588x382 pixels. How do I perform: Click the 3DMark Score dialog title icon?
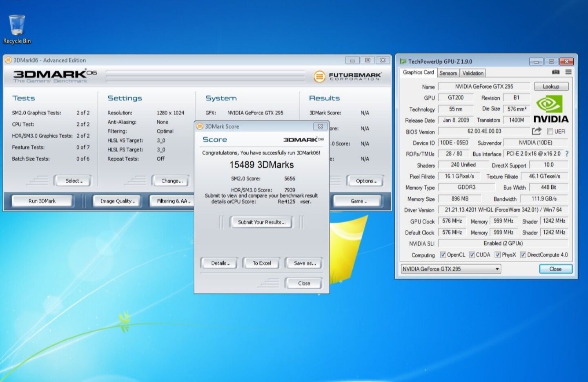click(x=200, y=126)
